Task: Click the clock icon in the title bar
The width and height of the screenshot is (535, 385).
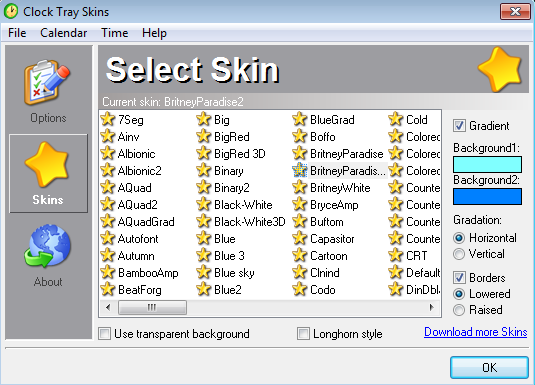Action: click(x=11, y=12)
